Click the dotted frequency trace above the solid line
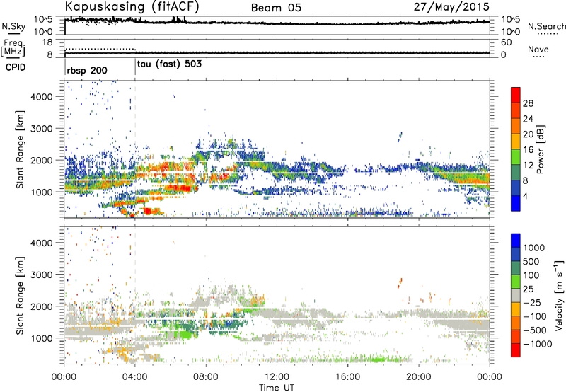This screenshot has width=566, height=392. click(100, 49)
